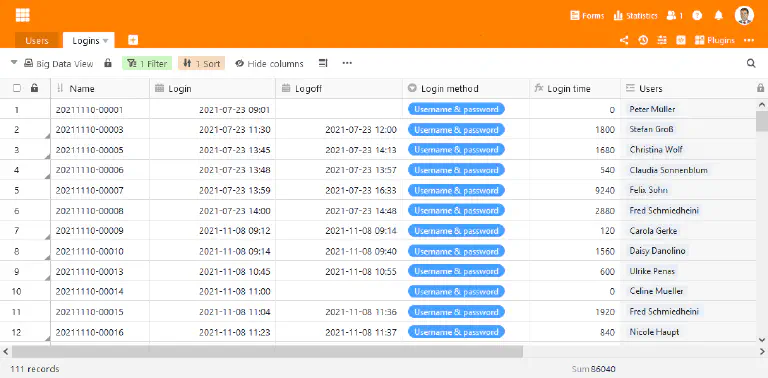
Task: Click the horizontal scrollbar thumb
Action: tap(267, 351)
